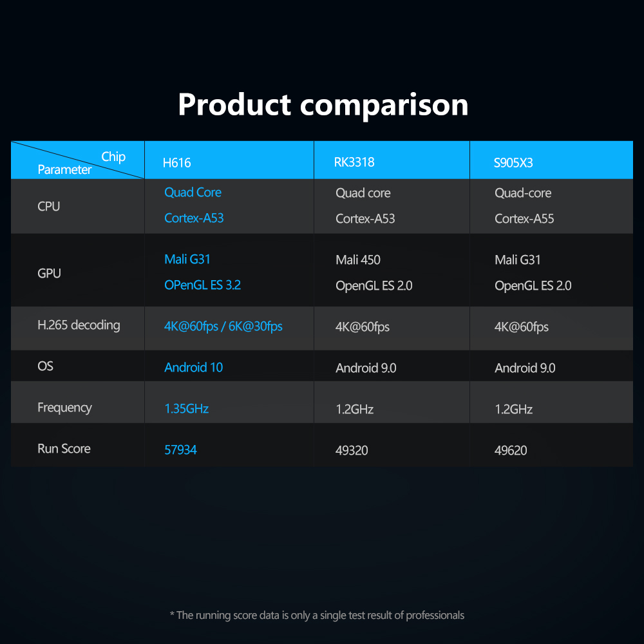Click the "Cortex-A55" text

pos(524,219)
